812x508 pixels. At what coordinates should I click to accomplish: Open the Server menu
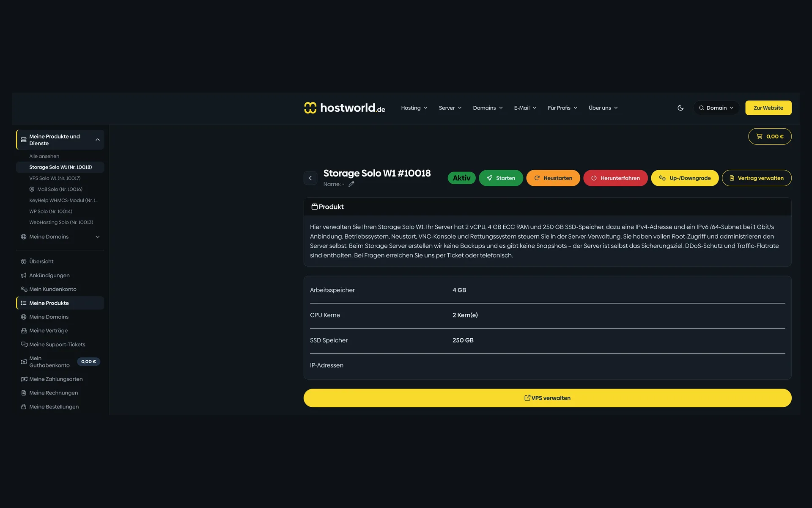click(450, 108)
